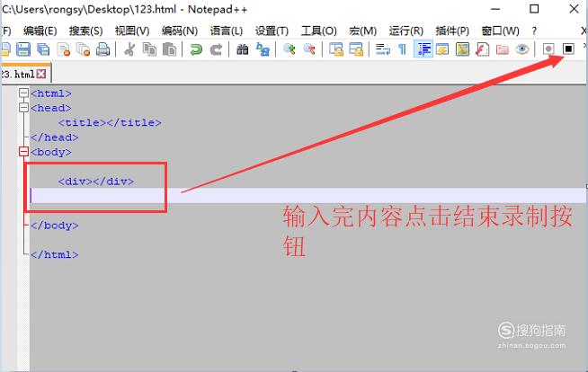This screenshot has height=372, width=588.
Task: Open the 插件(P) plugins menu
Action: [452, 31]
